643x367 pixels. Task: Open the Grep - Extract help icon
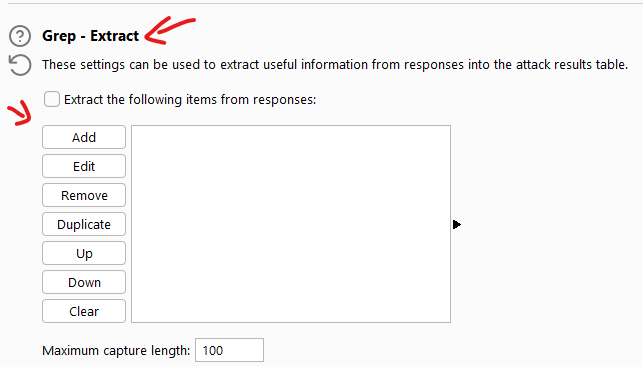pos(20,36)
